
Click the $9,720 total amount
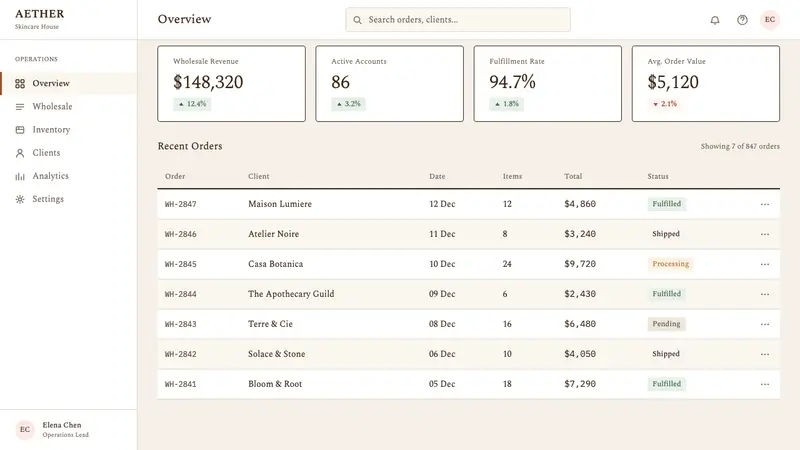click(x=580, y=264)
